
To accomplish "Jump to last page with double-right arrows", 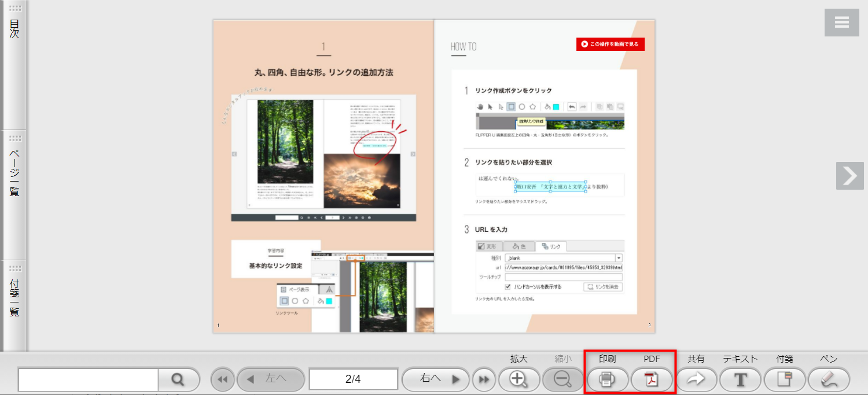I will (x=484, y=379).
